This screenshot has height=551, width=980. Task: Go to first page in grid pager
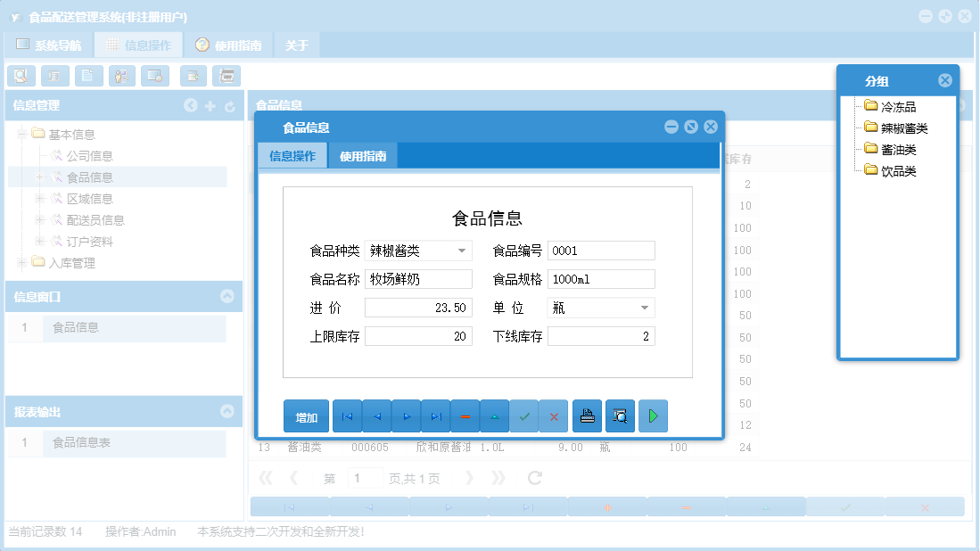tap(267, 478)
